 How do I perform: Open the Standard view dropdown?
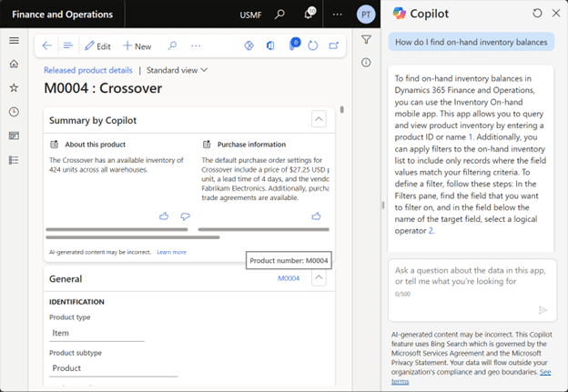[x=177, y=70]
